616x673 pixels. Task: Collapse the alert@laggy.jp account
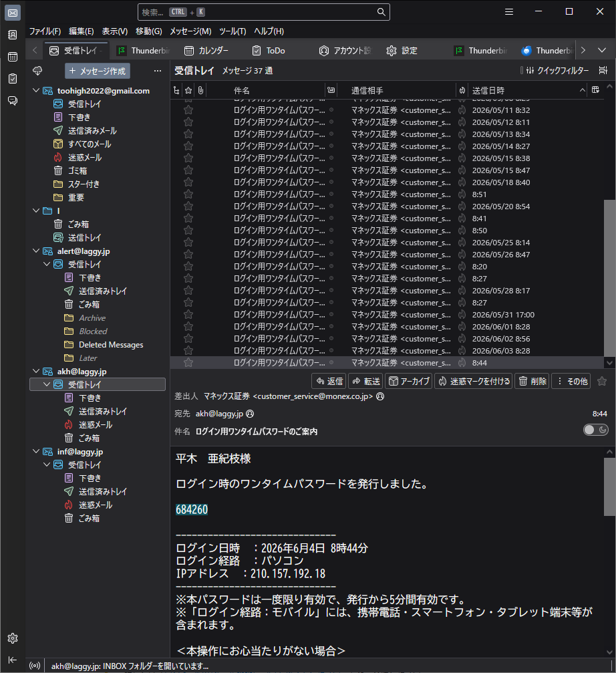pos(37,251)
